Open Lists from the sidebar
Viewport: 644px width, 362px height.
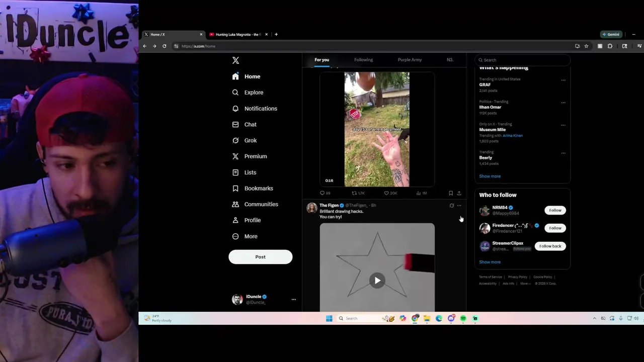click(x=245, y=172)
